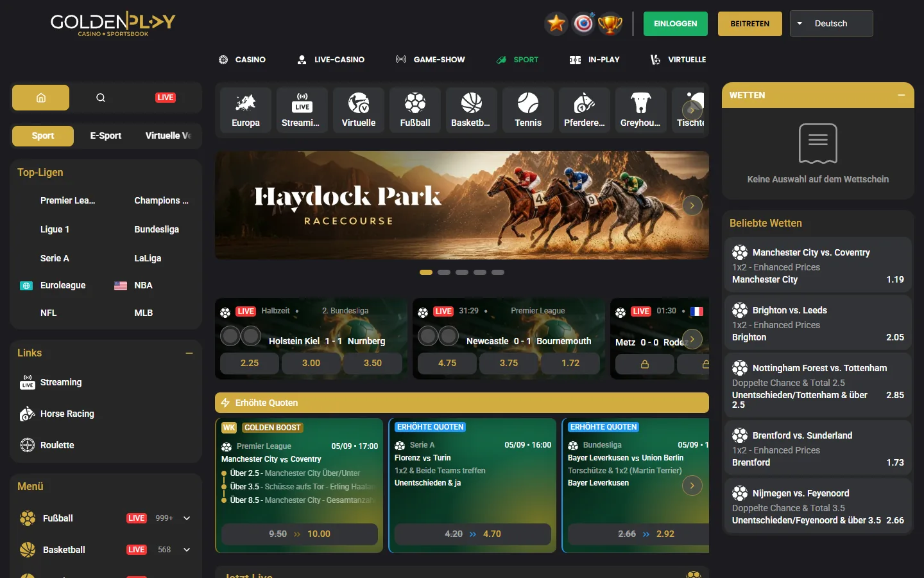Open the Game-Show menu item
The height and width of the screenshot is (578, 924).
coord(431,60)
